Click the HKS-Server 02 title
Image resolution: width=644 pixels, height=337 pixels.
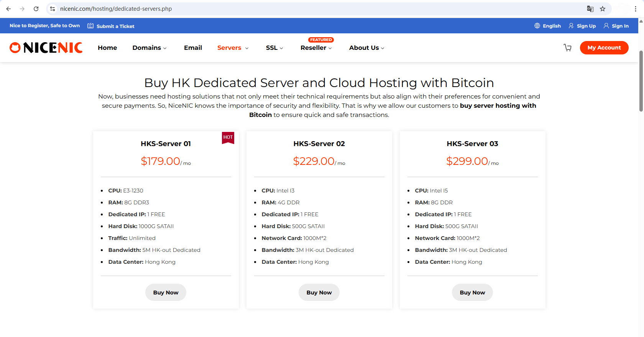pyautogui.click(x=319, y=144)
